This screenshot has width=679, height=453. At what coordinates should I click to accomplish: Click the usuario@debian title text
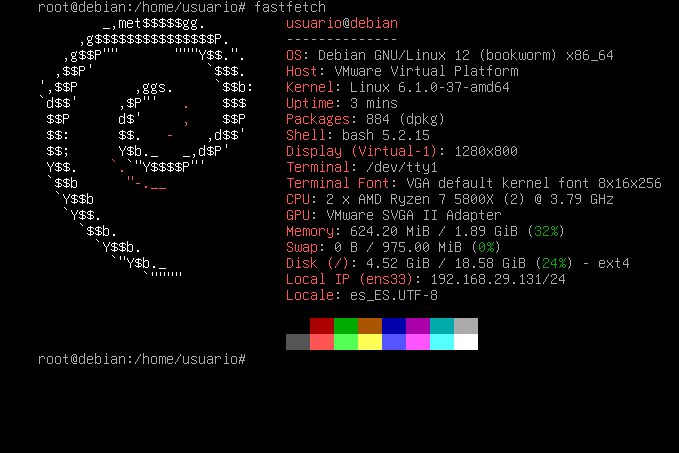342,23
